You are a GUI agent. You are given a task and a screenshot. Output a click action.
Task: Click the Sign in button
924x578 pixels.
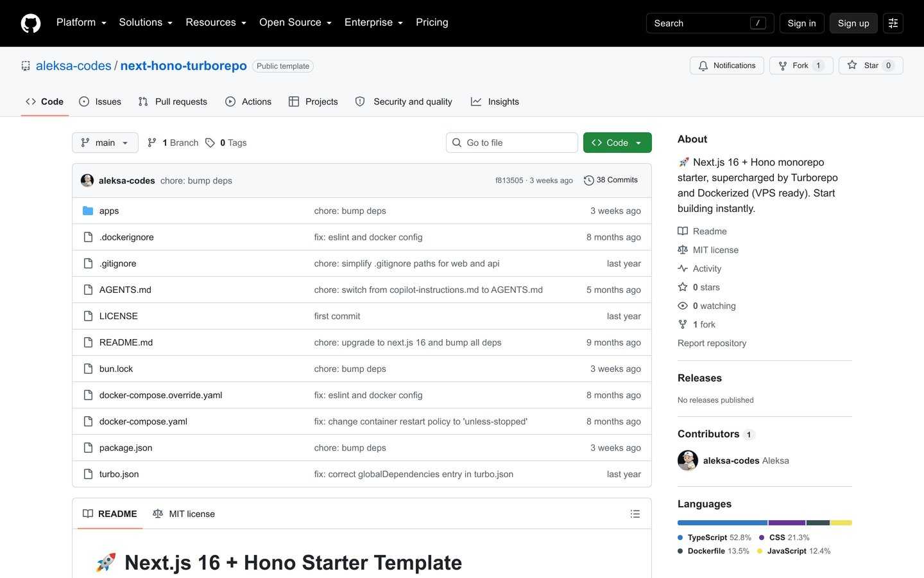(801, 23)
